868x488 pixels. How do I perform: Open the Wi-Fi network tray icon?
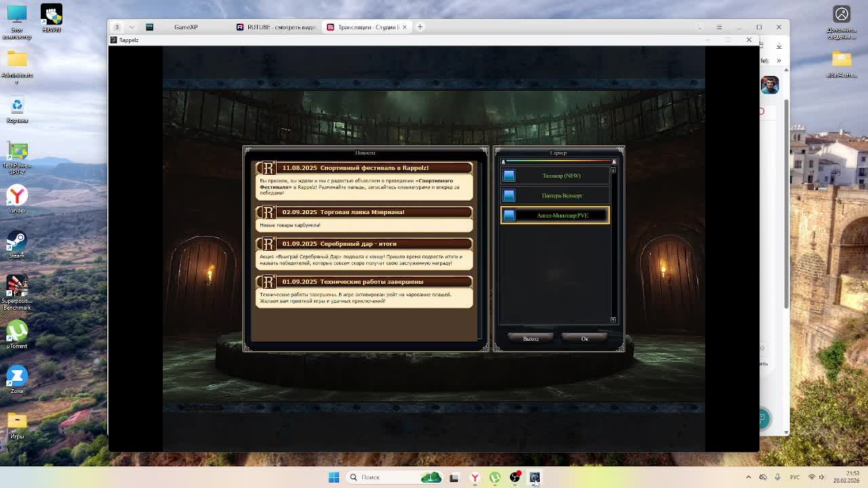pos(812,477)
